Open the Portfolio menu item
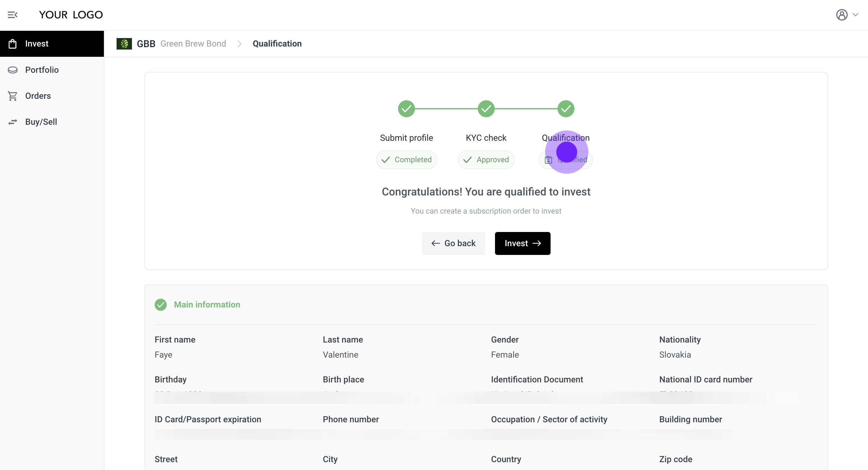This screenshot has width=868, height=470. pyautogui.click(x=42, y=70)
